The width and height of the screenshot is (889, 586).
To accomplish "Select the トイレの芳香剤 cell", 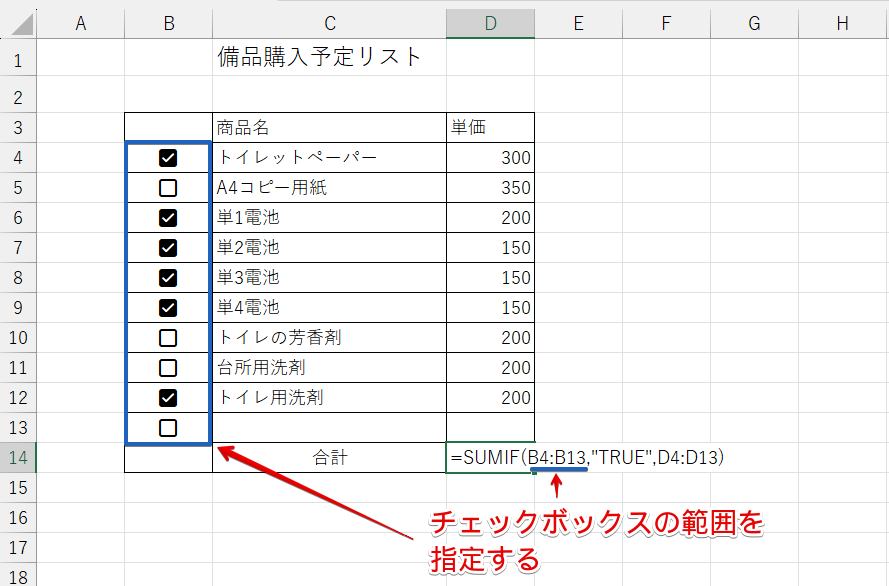I will click(x=329, y=338).
